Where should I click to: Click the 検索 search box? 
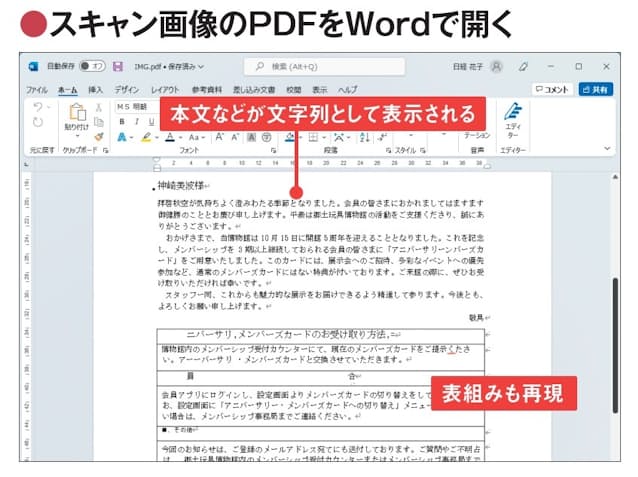[x=324, y=66]
